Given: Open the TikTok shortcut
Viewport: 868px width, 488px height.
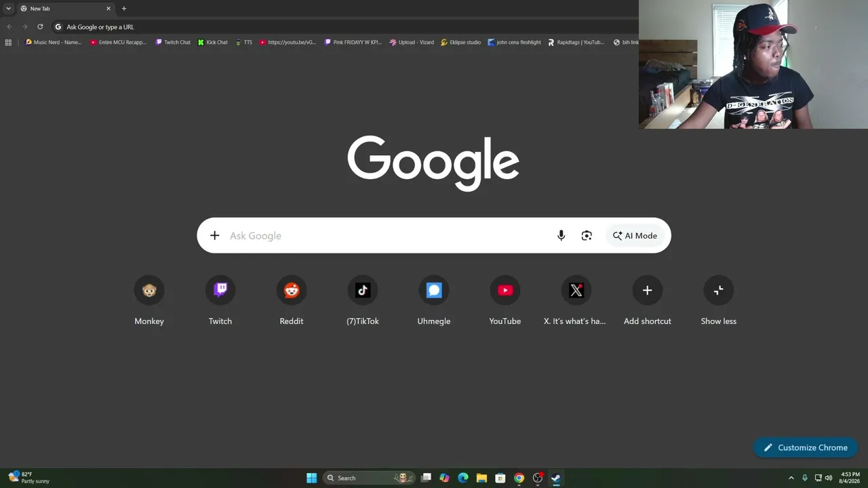Looking at the screenshot, I should (x=363, y=301).
